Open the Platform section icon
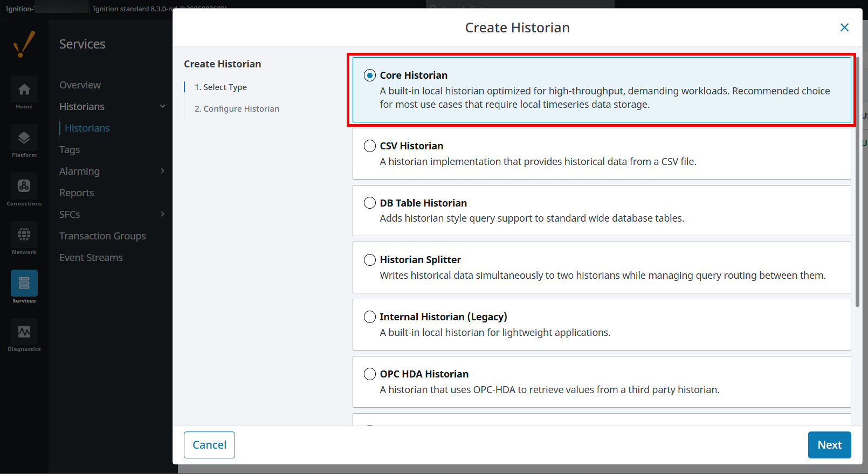868x474 pixels. [24, 138]
